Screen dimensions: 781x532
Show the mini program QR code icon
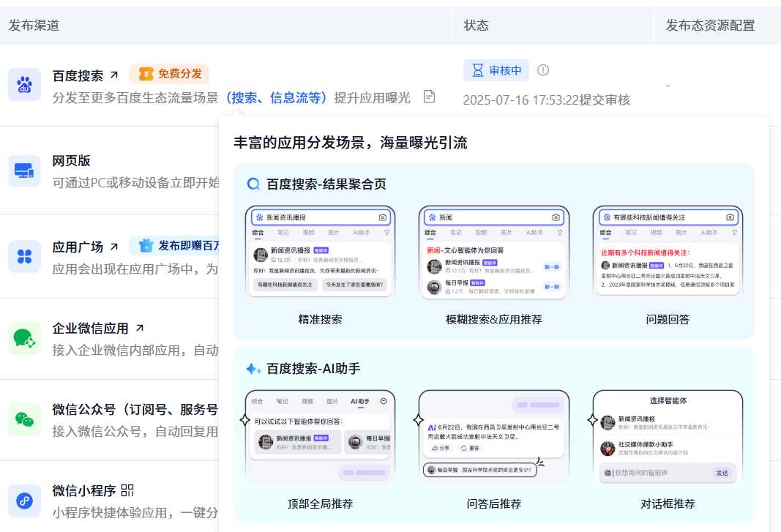(128, 490)
